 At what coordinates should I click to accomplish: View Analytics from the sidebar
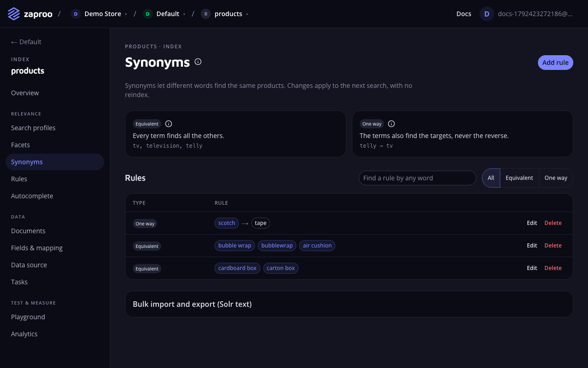(x=55, y=334)
